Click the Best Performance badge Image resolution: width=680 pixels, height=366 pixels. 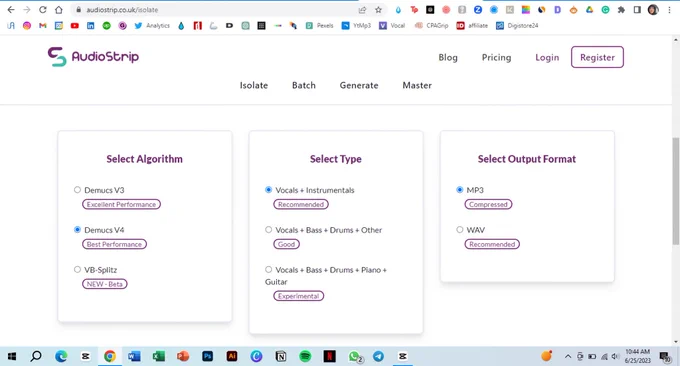pyautogui.click(x=114, y=244)
